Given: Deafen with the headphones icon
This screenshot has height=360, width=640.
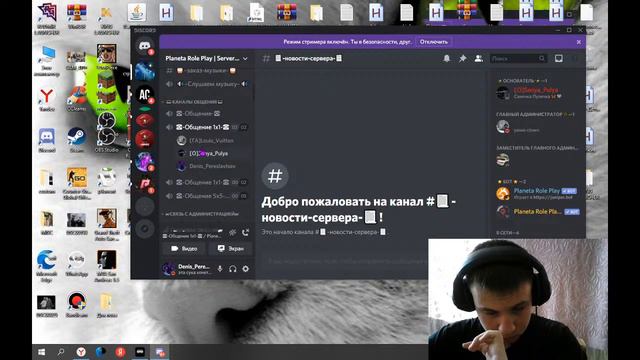Looking at the screenshot, I should click(x=233, y=269).
